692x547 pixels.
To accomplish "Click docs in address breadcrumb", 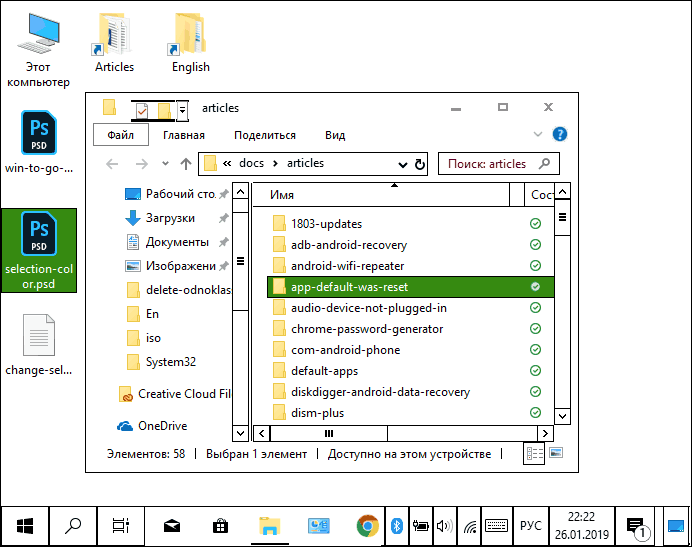I will tap(251, 163).
